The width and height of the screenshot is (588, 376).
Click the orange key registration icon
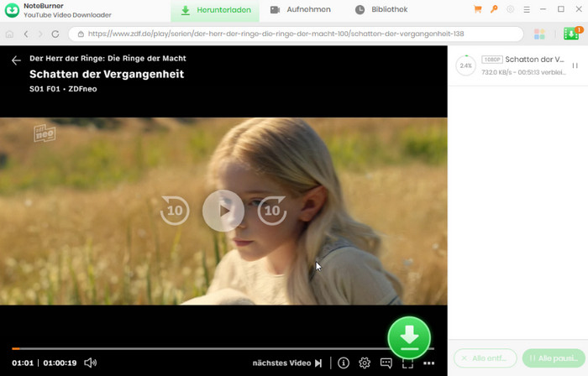tap(494, 9)
